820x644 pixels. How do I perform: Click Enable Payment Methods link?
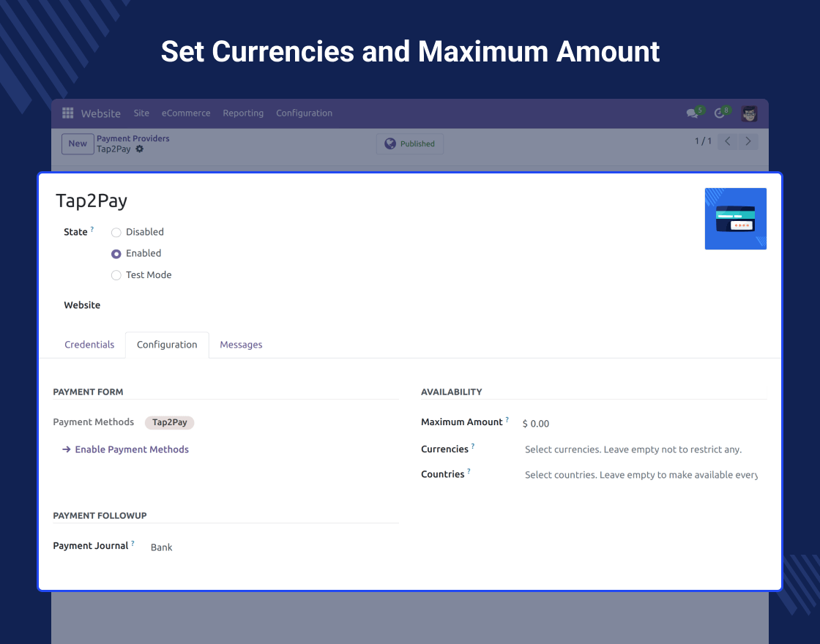point(132,449)
